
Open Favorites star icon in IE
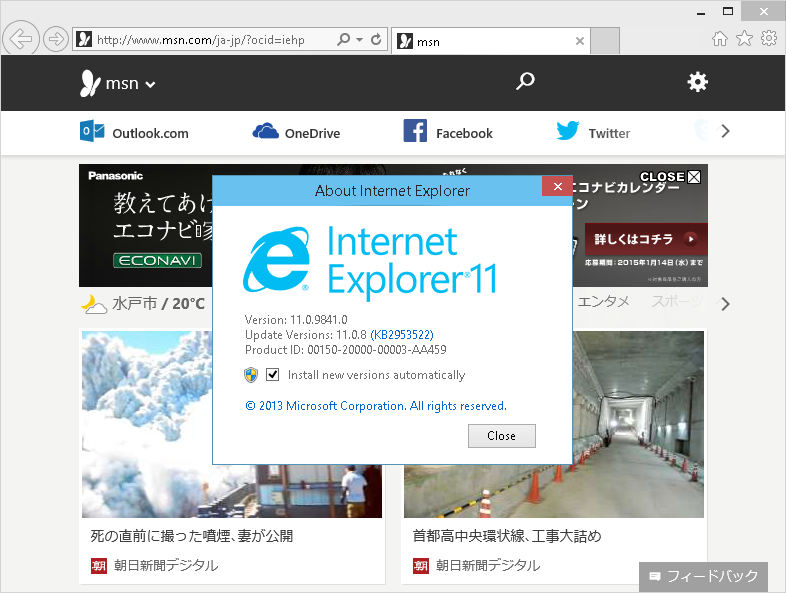pos(744,39)
